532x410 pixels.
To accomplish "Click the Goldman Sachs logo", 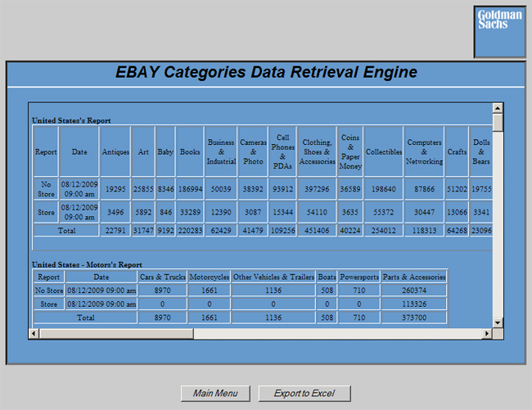I will (500, 32).
